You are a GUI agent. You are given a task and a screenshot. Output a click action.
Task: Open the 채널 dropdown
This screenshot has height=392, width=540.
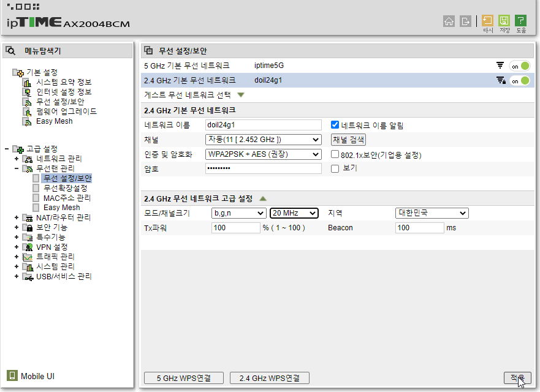(x=264, y=140)
